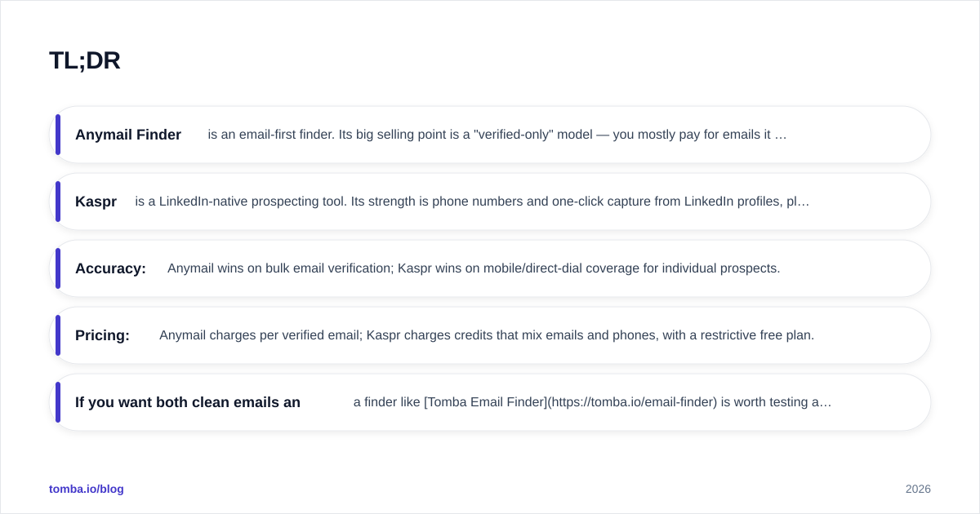Click the bulk email verification sentence

[474, 268]
